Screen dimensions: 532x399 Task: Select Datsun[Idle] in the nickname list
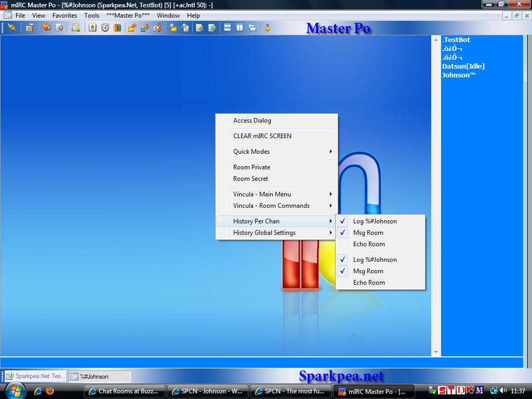point(463,66)
